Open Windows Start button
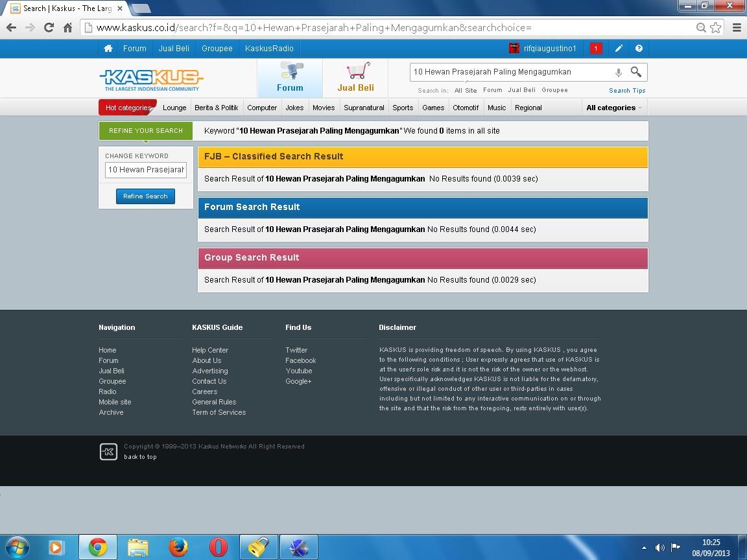This screenshot has width=747, height=560. click(17, 548)
